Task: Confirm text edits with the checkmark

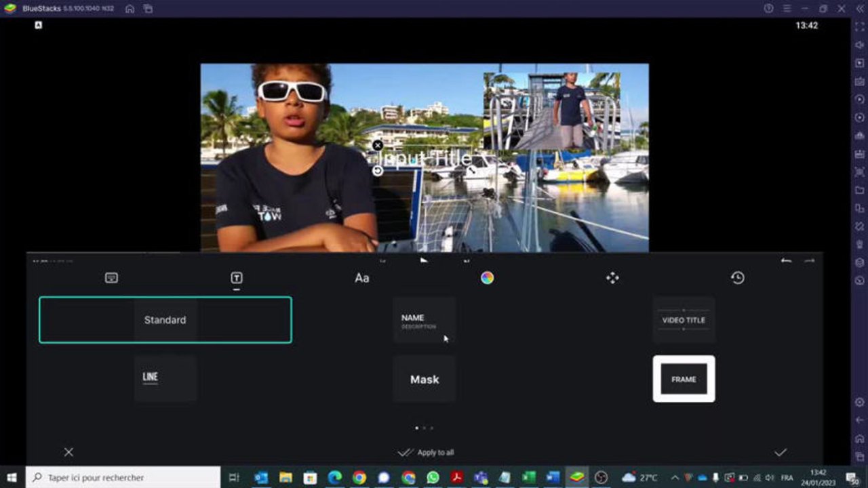Action: click(781, 452)
